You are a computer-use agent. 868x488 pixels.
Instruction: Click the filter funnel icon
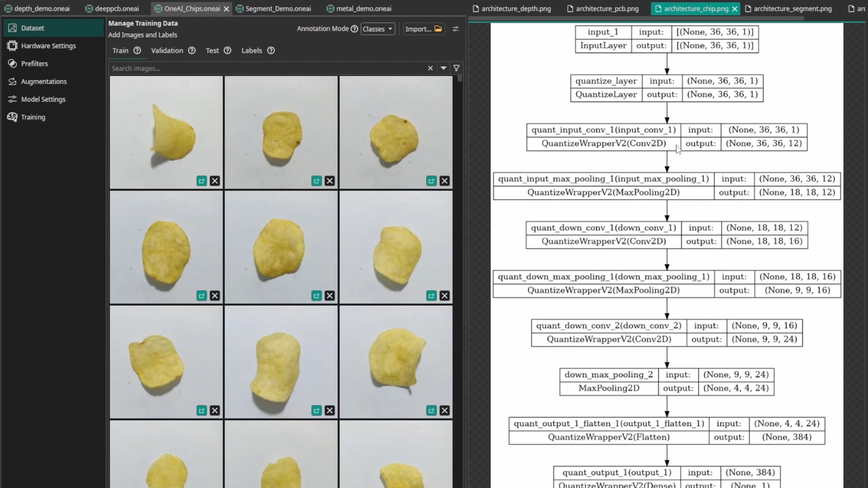[x=457, y=68]
